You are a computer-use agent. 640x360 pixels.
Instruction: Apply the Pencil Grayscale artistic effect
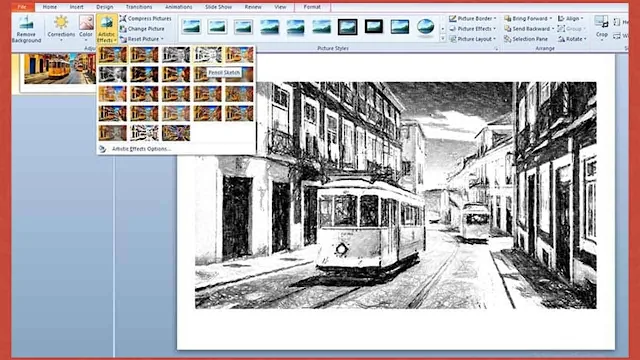click(x=176, y=55)
